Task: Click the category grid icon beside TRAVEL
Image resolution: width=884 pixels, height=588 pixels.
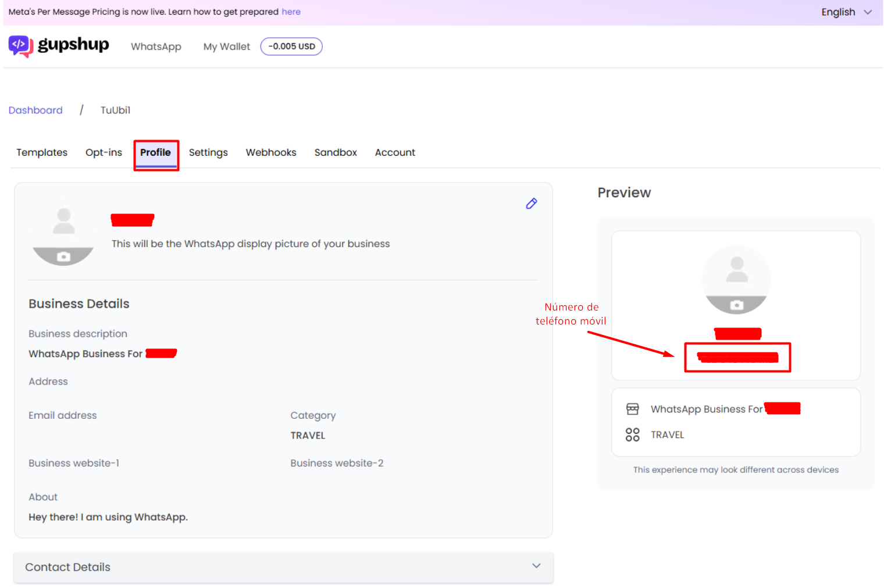Action: pyautogui.click(x=633, y=434)
